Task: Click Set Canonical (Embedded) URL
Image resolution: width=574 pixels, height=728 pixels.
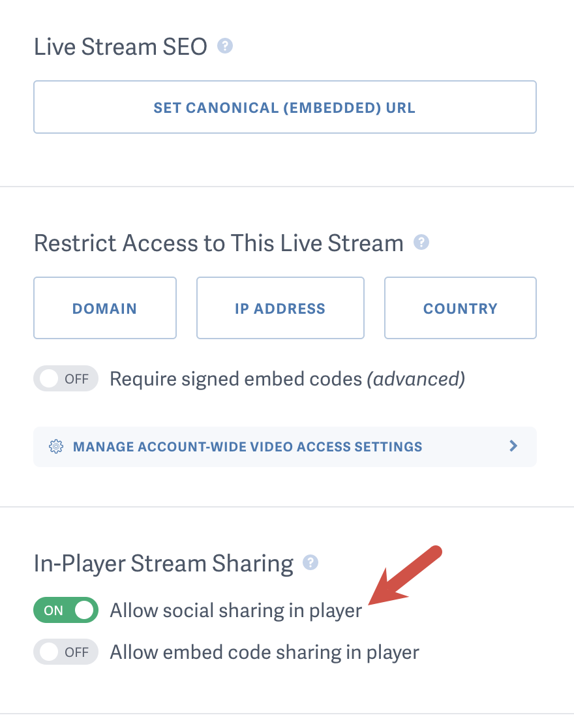Action: (x=284, y=106)
